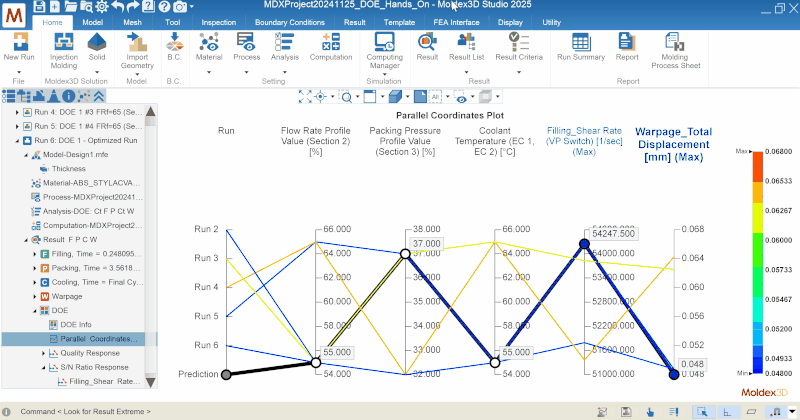Toggle the eye visibility icon in view toolbar
The width and height of the screenshot is (800, 420).
point(461,97)
